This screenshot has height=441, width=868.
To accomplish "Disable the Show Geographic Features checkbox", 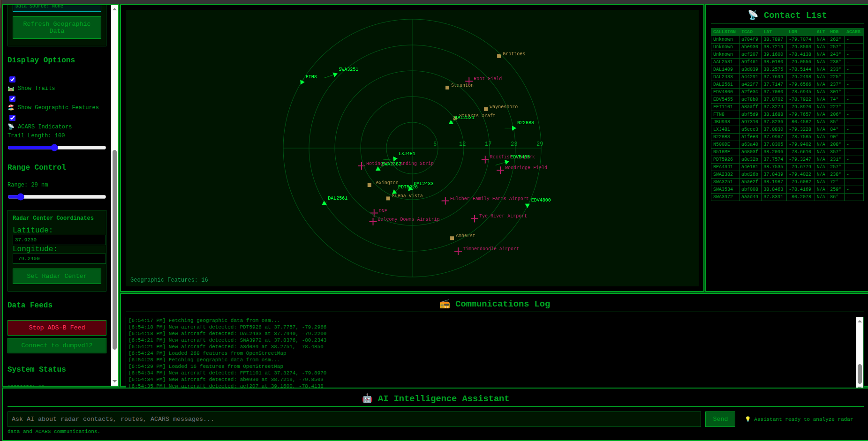I will pos(13,99).
